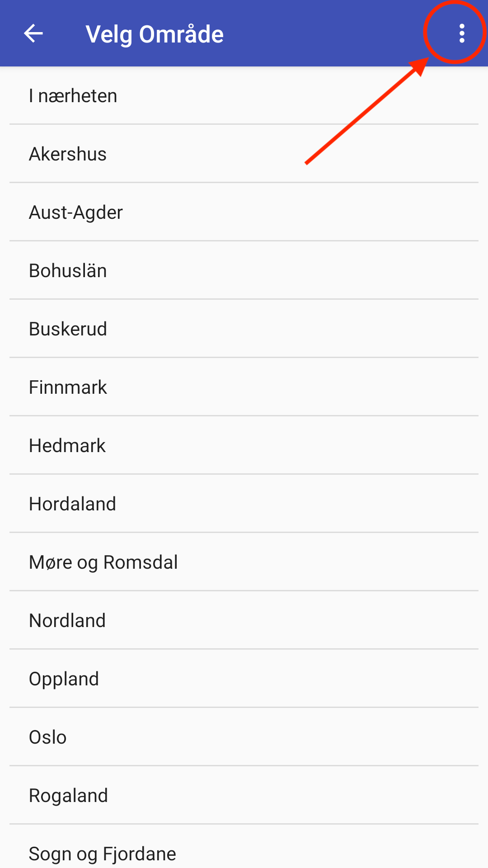Pick Nordland from the list
The width and height of the screenshot is (488, 868).
[x=244, y=620]
